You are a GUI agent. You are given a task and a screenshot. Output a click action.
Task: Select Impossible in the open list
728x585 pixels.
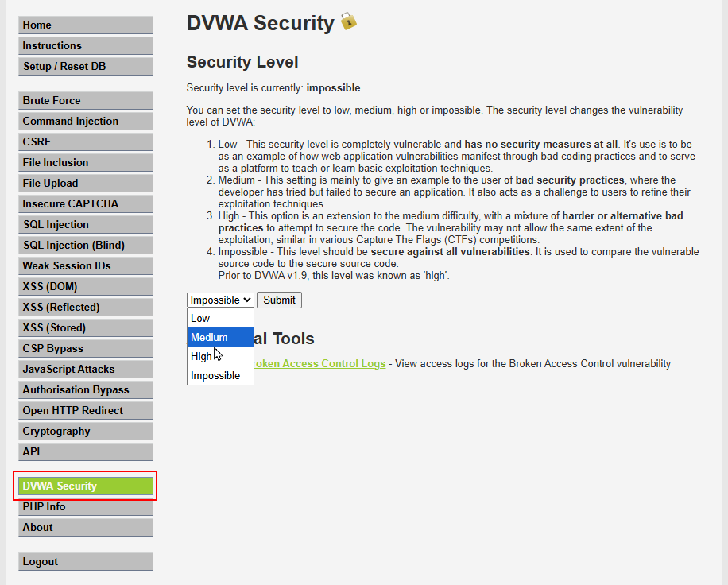[x=220, y=376]
